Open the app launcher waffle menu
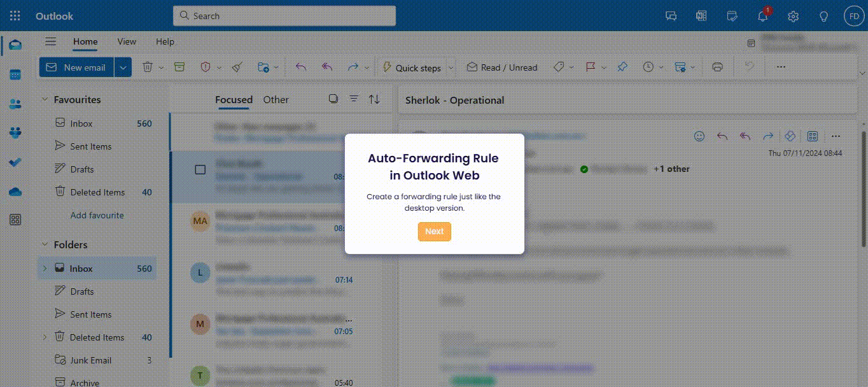 click(x=15, y=16)
